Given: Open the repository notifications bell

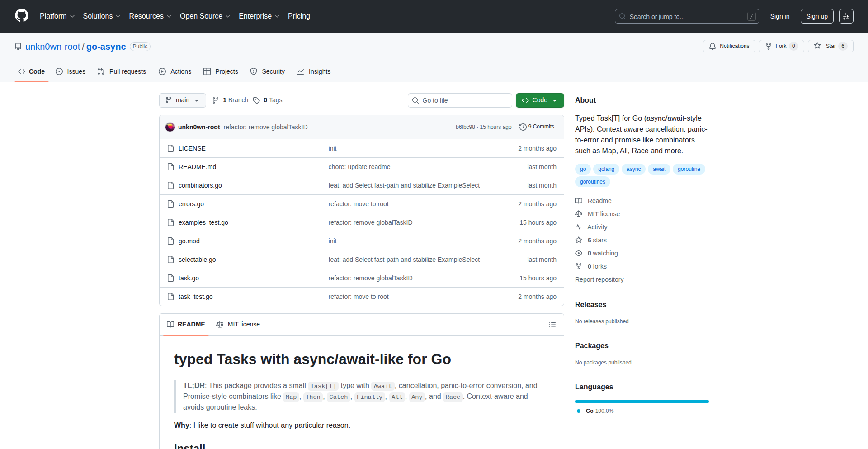Looking at the screenshot, I should [712, 46].
